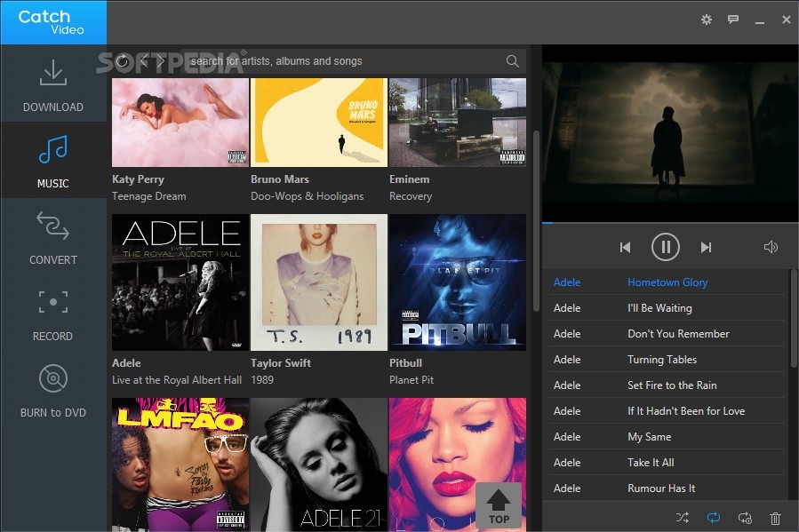Play 'My Same' from playlist
Viewport: 799px width, 532px height.
coord(667,437)
